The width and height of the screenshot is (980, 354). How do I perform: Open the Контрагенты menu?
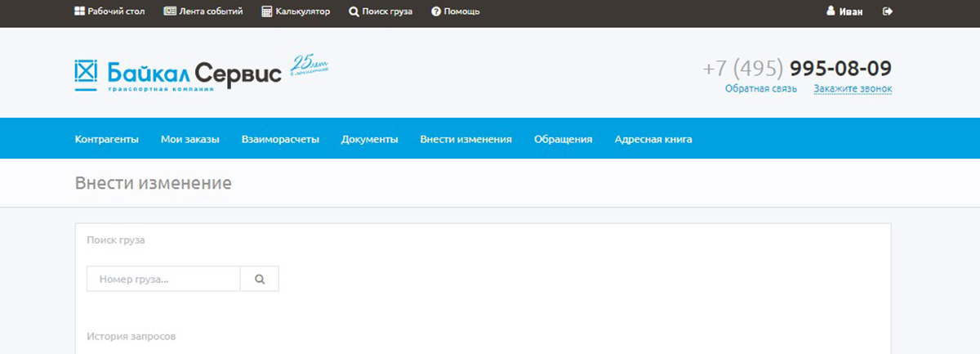coord(106,139)
